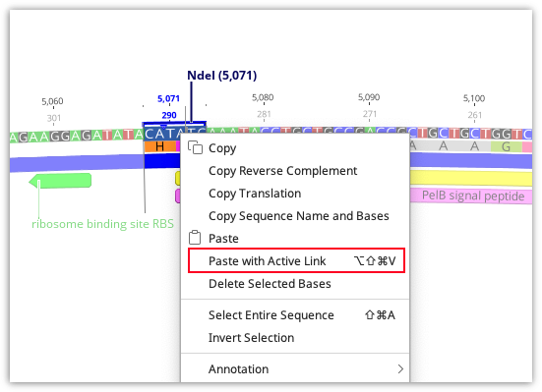
Task: Click the orange H amino acid block
Action: click(x=160, y=146)
